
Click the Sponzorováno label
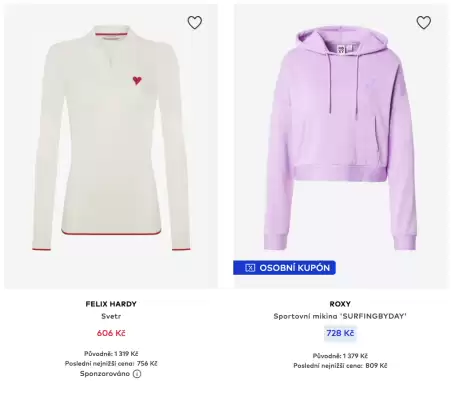(105, 374)
